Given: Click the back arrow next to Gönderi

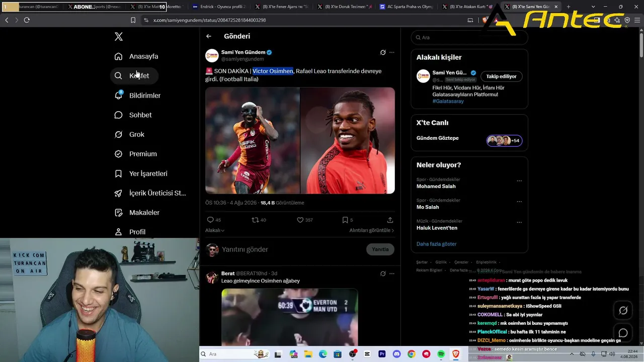Looking at the screenshot, I should (209, 36).
